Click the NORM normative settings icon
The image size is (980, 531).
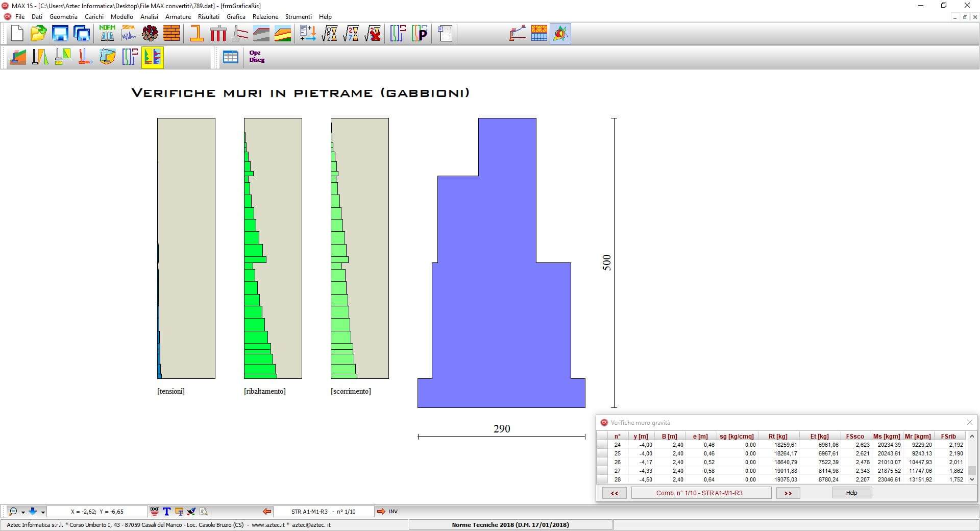pos(107,34)
